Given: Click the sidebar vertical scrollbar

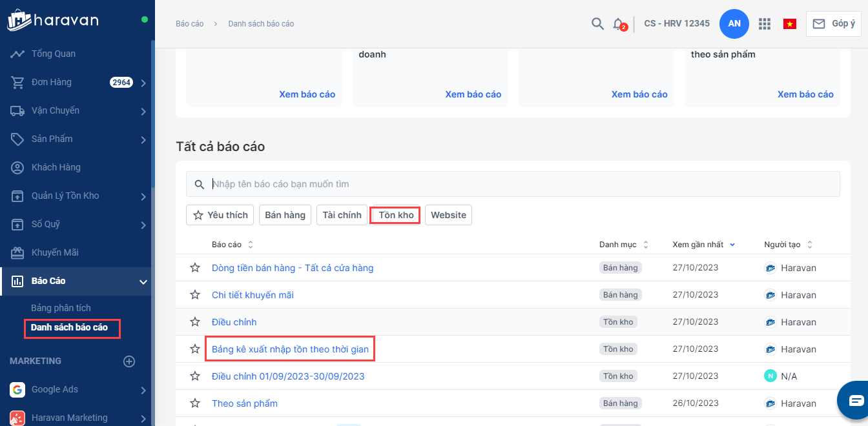Looking at the screenshot, I should tap(153, 116).
